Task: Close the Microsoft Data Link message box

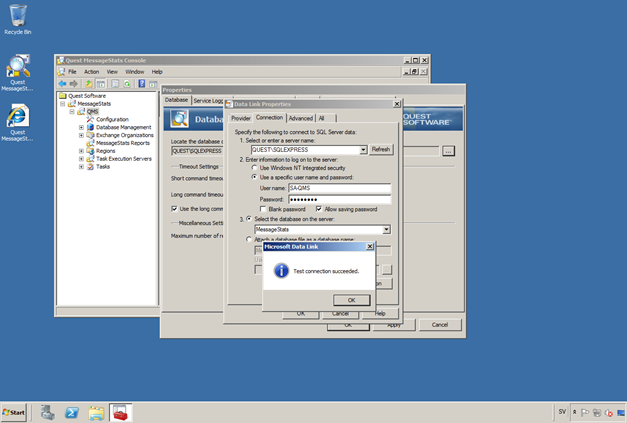Action: 370,247
